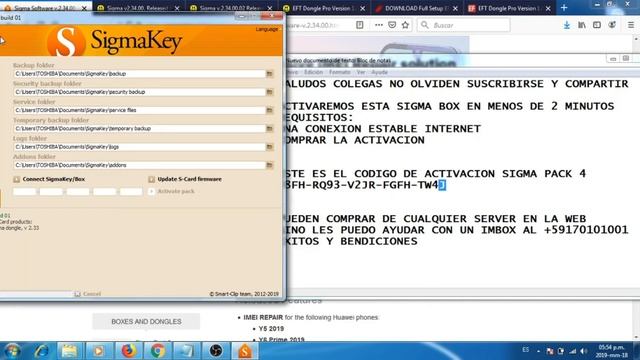Open page actions three-dot menu
The width and height of the screenshot is (640, 360).
click(x=379, y=25)
